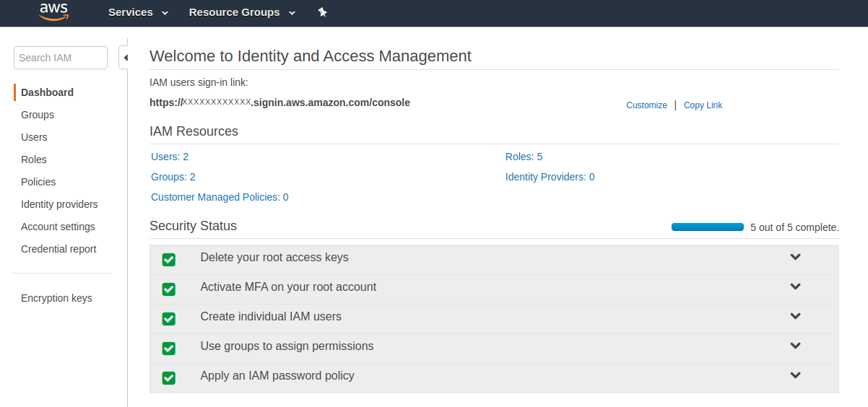
Task: Open the Groups: 2 resource link
Action: point(173,177)
